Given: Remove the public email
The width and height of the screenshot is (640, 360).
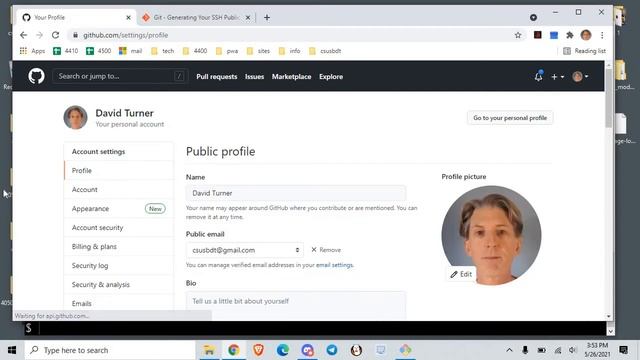Looking at the screenshot, I should pyautogui.click(x=326, y=250).
